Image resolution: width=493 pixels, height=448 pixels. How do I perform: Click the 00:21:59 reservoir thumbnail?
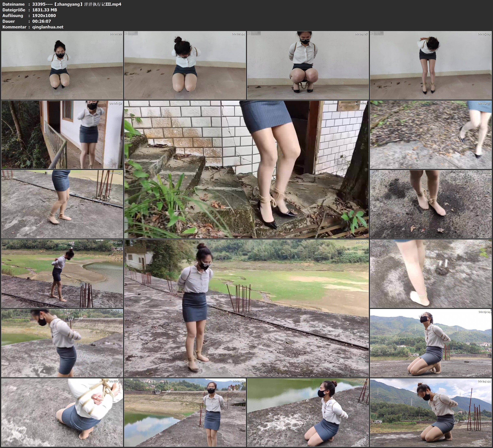tap(185, 412)
